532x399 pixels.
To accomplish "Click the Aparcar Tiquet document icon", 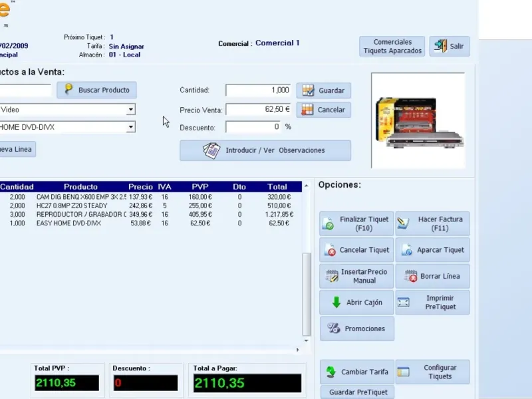I will click(406, 250).
